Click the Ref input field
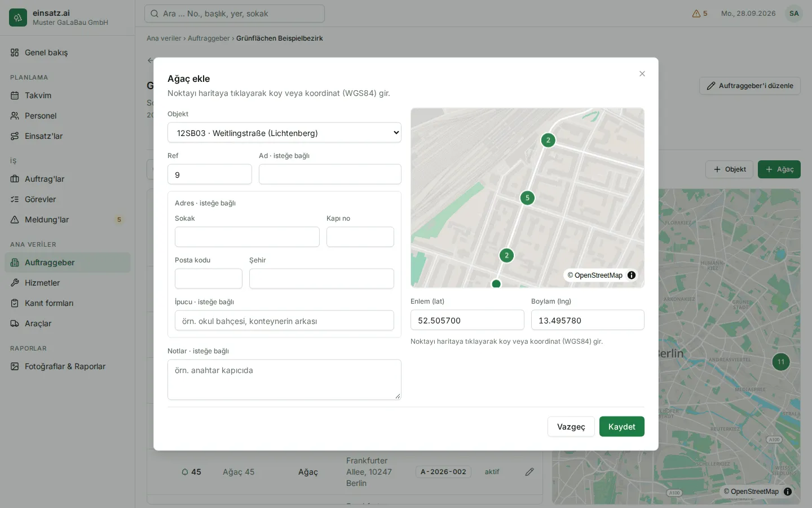The width and height of the screenshot is (812, 508). pos(210,174)
